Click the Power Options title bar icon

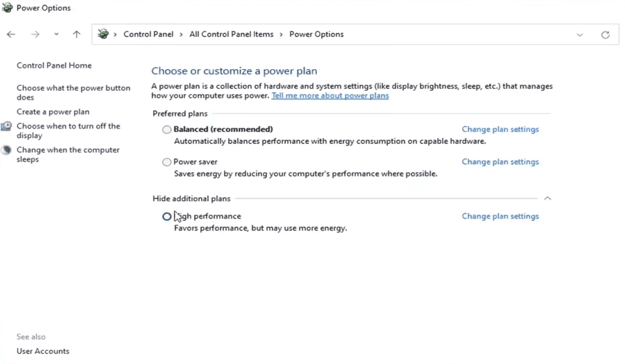click(7, 7)
